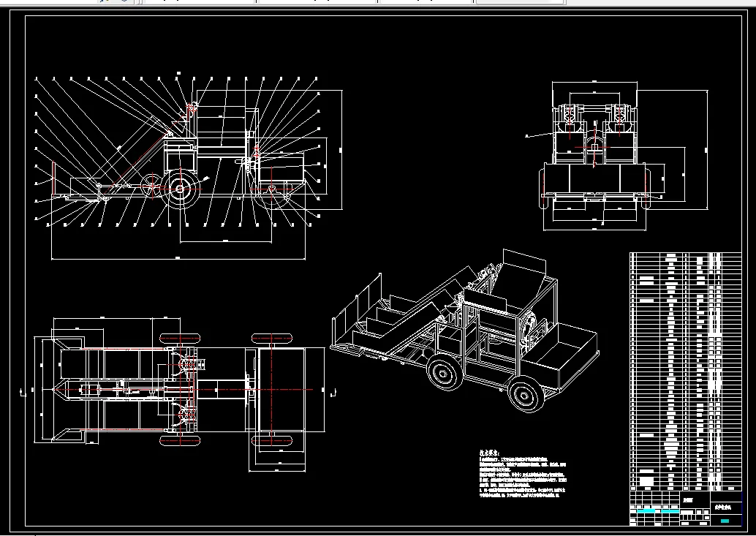This screenshot has height=536, width=756.
Task: Click the parts list table above the title block
Action: tap(685, 371)
